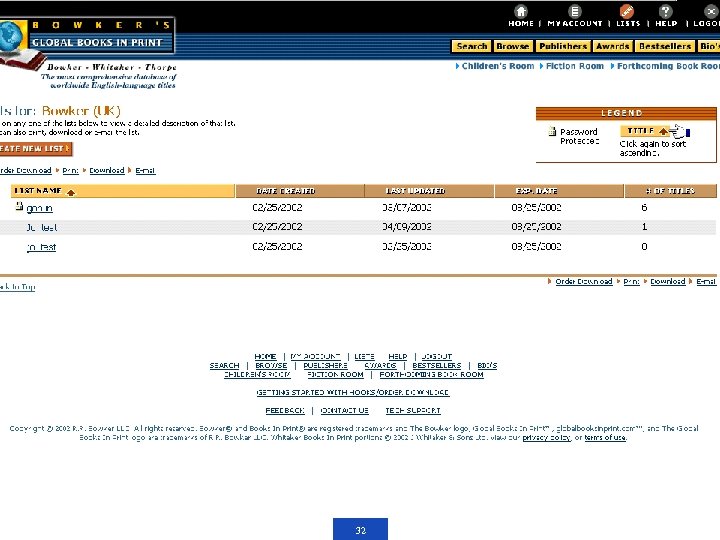Click the top E-mail link
Screen dimensions: 720x540
coord(145,170)
